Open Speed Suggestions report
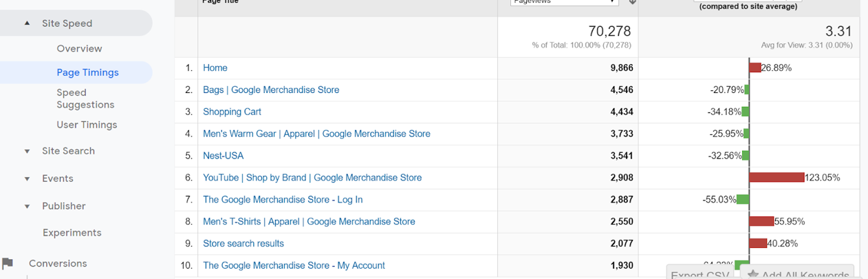868x279 pixels. tap(85, 99)
